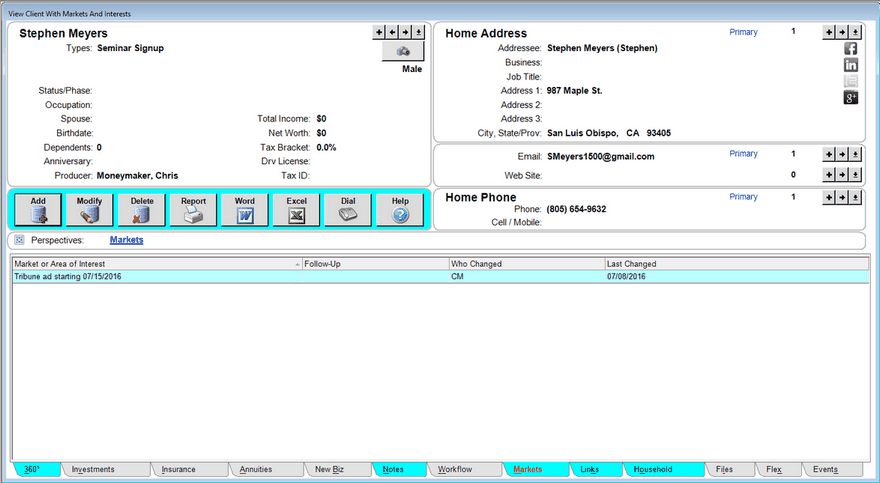This screenshot has width=880, height=483.
Task: Click the Add record button
Action: click(x=38, y=209)
